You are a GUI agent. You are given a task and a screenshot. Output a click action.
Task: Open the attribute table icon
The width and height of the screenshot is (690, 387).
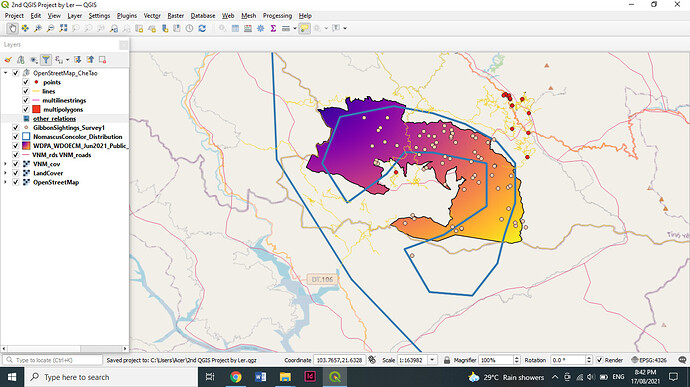(x=235, y=29)
